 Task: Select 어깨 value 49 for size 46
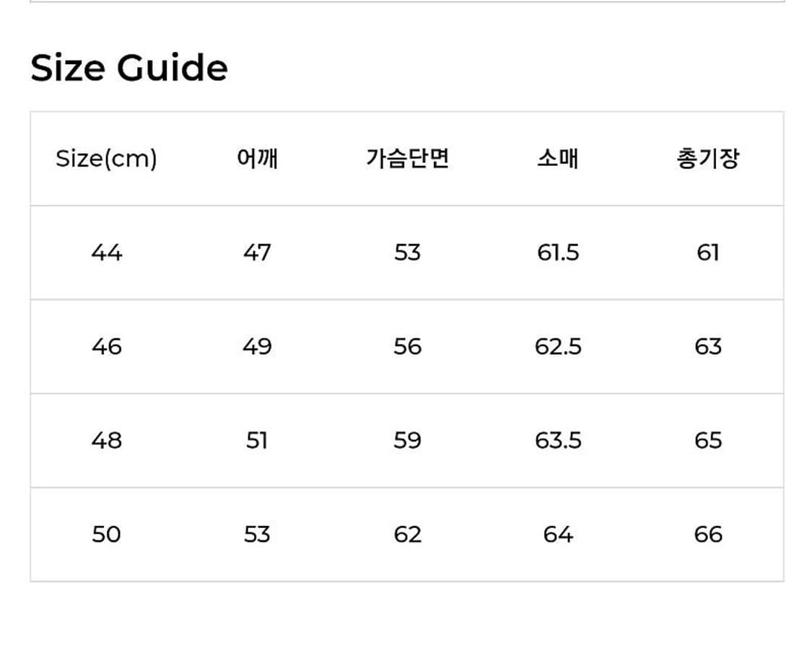tap(257, 347)
